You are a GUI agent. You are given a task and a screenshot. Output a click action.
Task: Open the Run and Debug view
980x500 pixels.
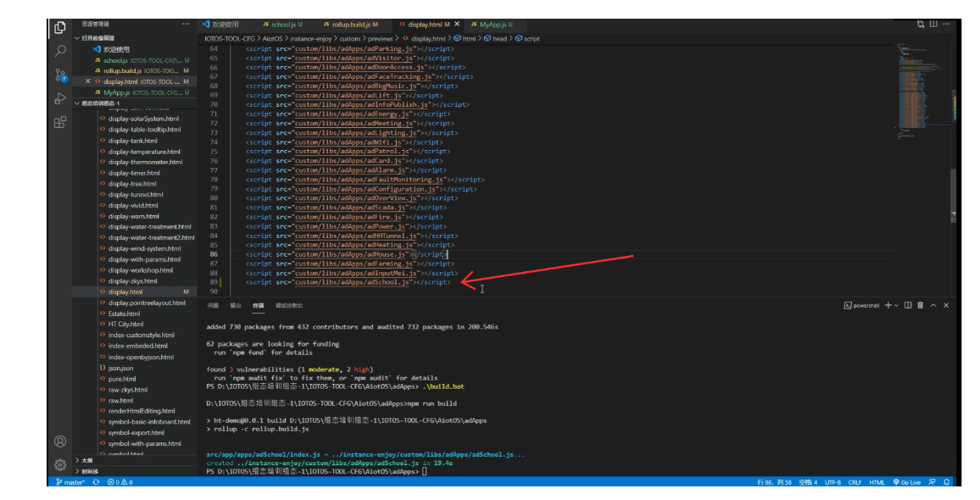click(x=60, y=98)
